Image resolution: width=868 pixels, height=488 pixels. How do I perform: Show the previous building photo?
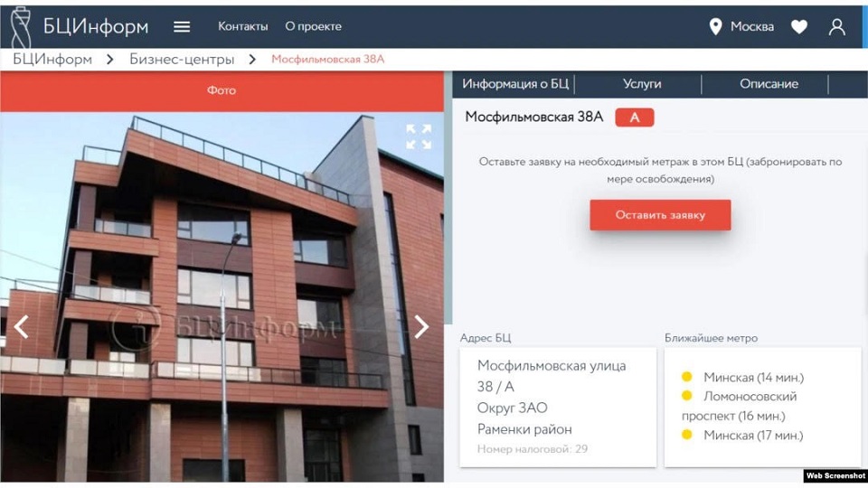click(x=21, y=326)
